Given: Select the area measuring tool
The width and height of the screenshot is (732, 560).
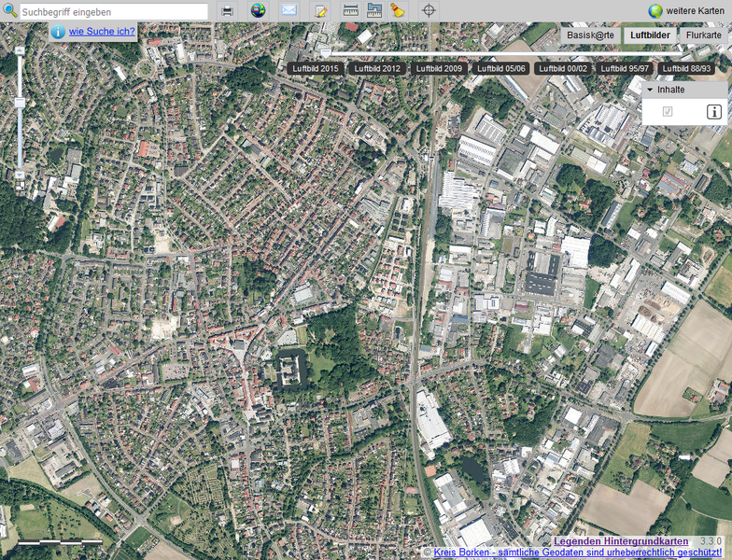Looking at the screenshot, I should pos(374,10).
